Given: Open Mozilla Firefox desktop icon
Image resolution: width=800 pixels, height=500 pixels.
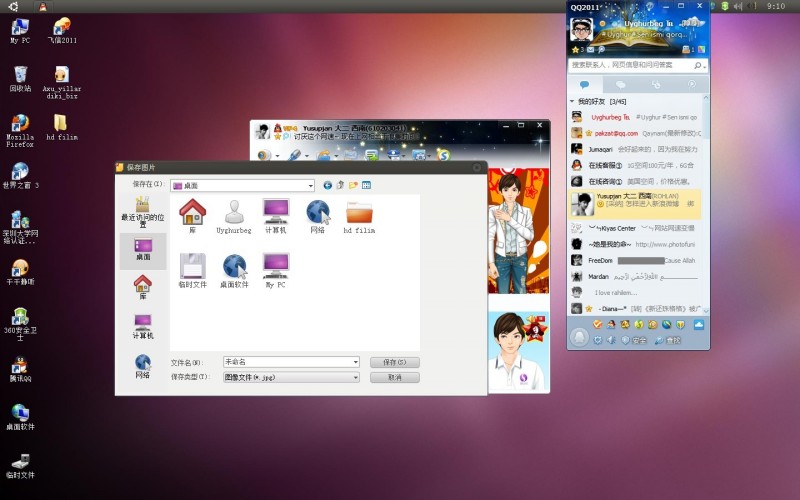Looking at the screenshot, I should pyautogui.click(x=20, y=131).
